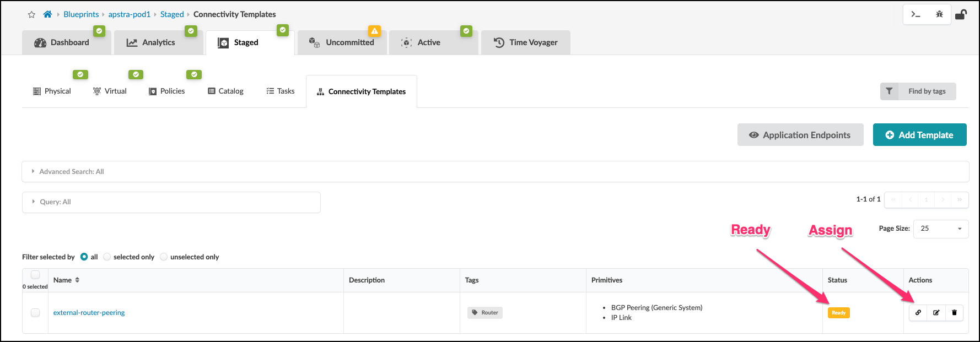This screenshot has height=342, width=980.
Task: Click the assign link icon in Actions
Action: point(918,313)
